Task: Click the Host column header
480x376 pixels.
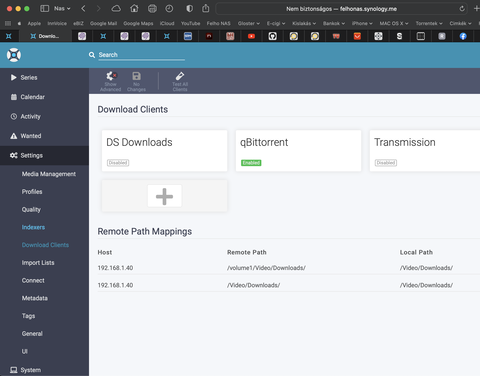Action: [x=105, y=252]
